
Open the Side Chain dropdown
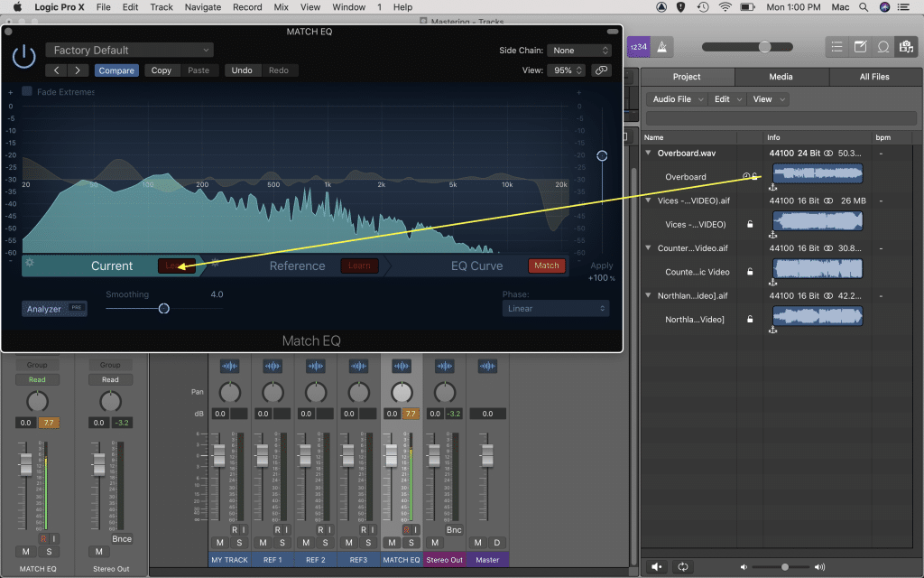coord(579,50)
